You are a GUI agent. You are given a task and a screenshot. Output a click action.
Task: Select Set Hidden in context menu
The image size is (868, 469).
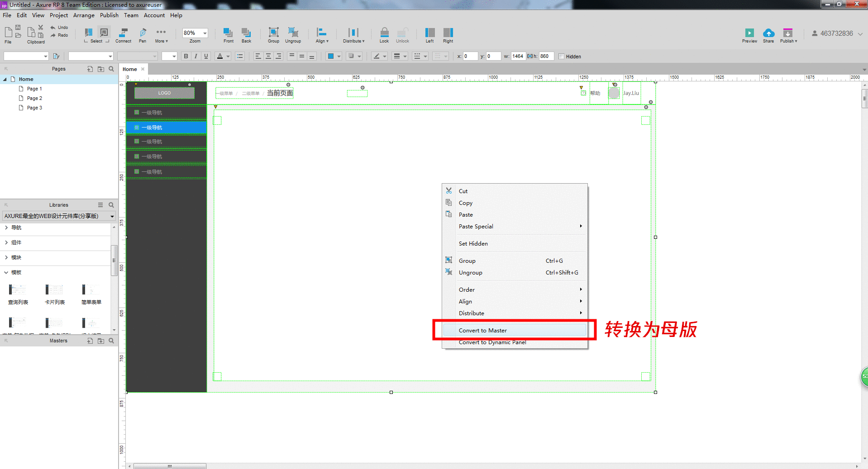click(515, 244)
